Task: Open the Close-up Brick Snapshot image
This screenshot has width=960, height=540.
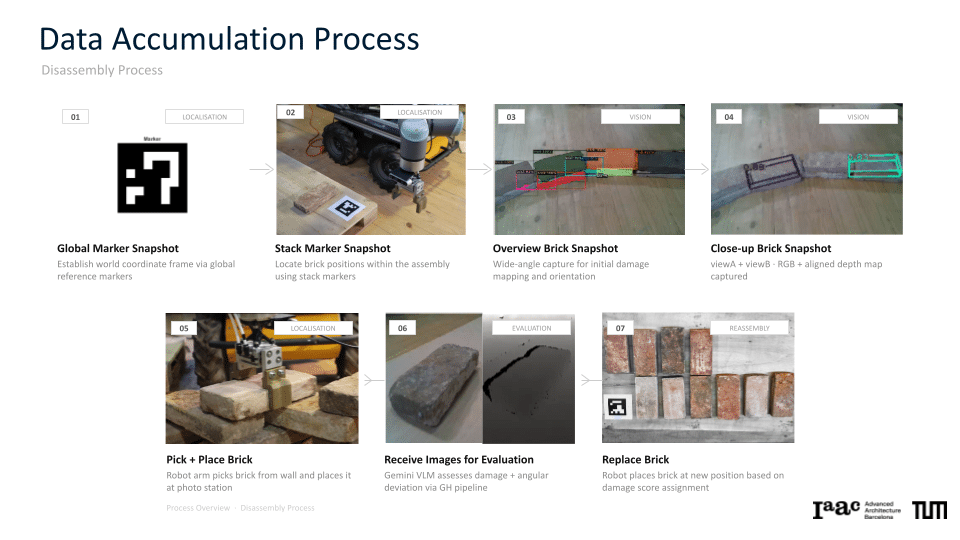Action: point(806,170)
